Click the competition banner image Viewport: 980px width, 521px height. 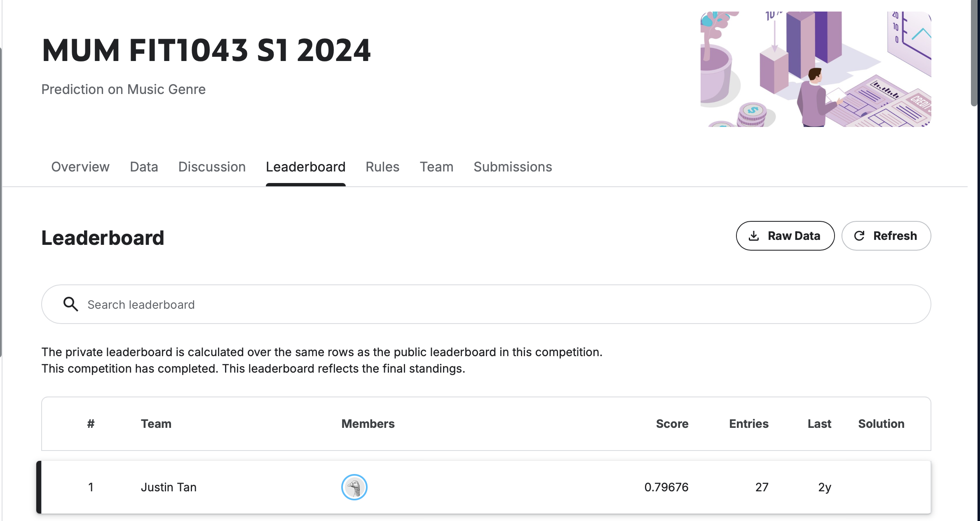[816, 69]
